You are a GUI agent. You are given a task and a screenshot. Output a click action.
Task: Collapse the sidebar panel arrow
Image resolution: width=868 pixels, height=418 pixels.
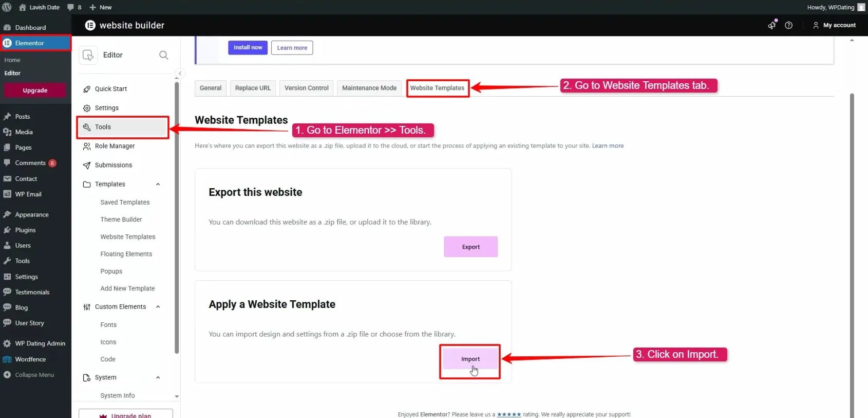tap(180, 74)
